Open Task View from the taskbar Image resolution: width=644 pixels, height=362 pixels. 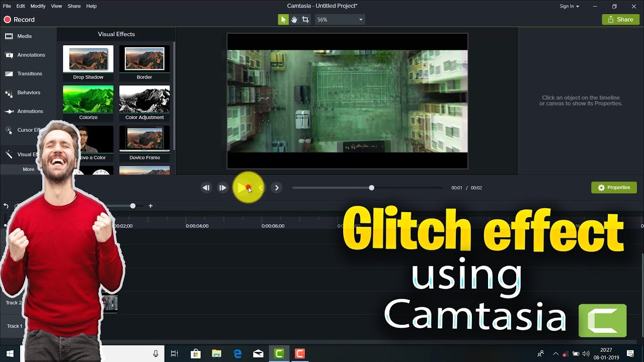click(x=175, y=354)
